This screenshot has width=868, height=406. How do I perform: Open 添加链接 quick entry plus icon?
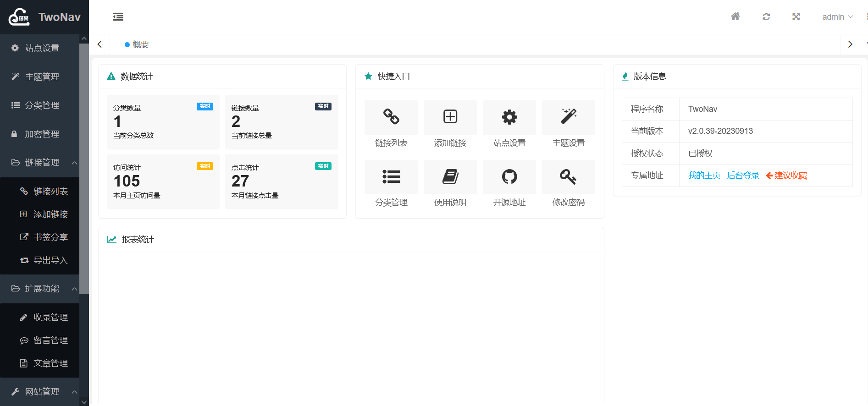tap(450, 117)
